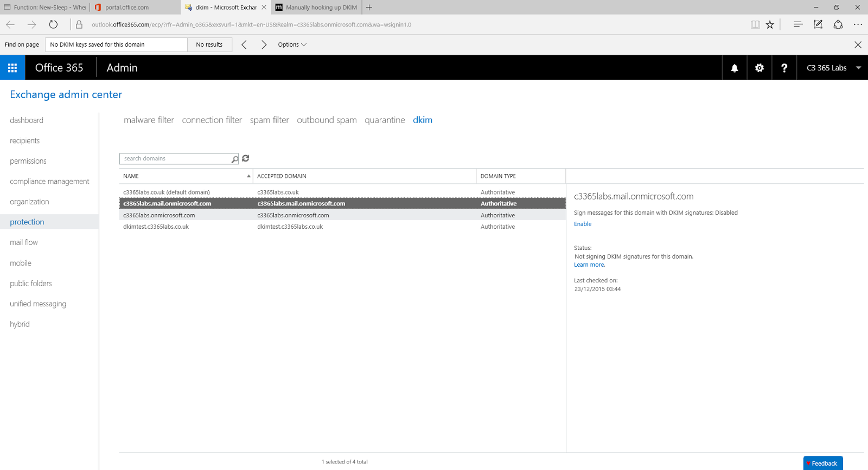Image resolution: width=868 pixels, height=470 pixels.
Task: Open mail flow section
Action: (x=24, y=242)
